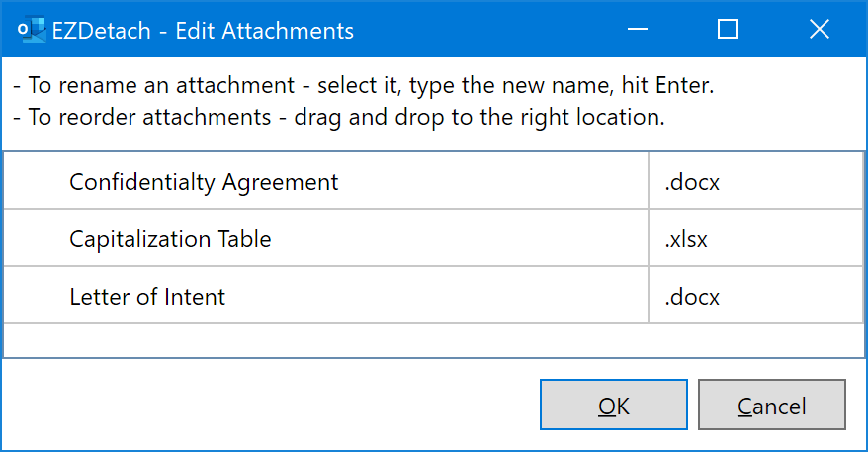Select the Confidentialty Agreement attachment name

204,182
